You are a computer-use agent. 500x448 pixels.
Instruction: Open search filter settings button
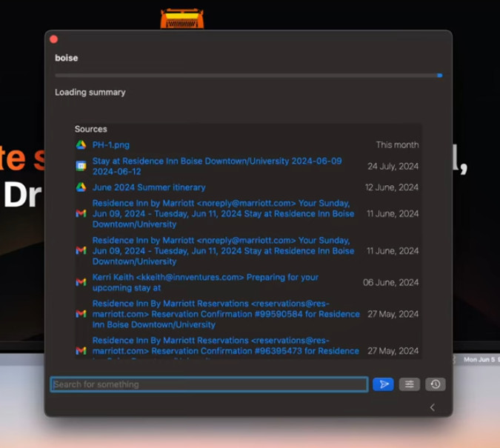point(410,384)
